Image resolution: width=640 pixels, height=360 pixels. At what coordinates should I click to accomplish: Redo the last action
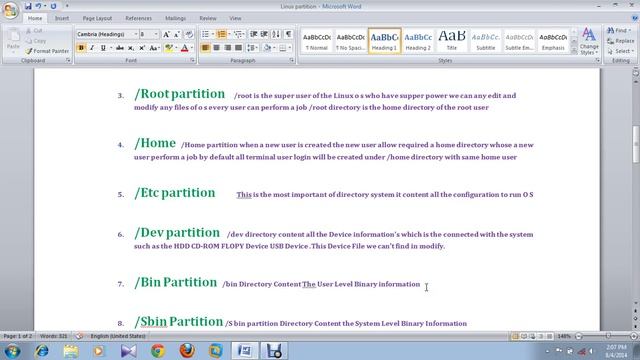pyautogui.click(x=53, y=6)
